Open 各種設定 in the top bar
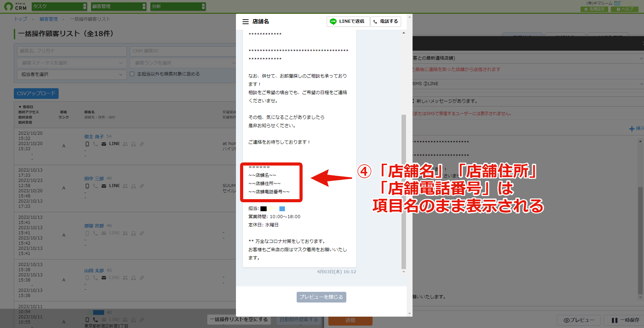This screenshot has width=644, height=328. click(x=594, y=9)
